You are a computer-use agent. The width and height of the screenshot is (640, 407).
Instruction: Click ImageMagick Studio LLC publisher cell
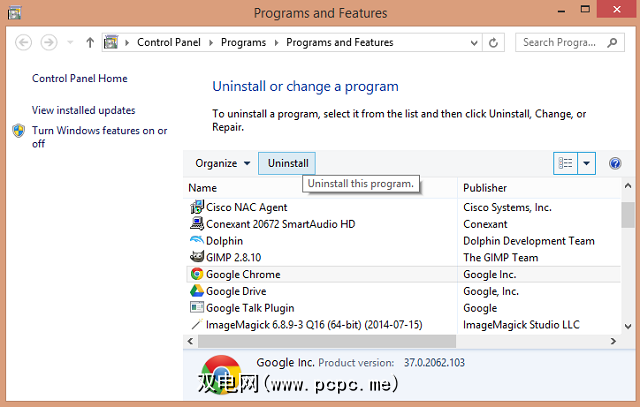pos(521,325)
